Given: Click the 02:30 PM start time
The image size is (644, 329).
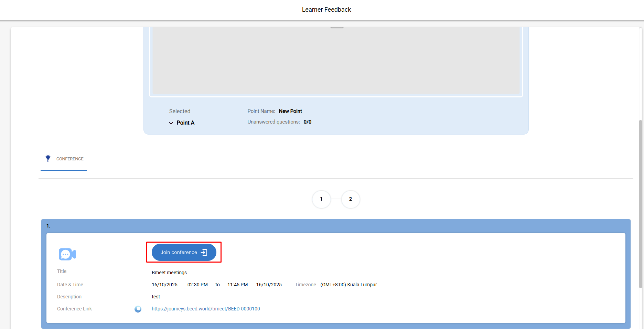Looking at the screenshot, I should [x=197, y=285].
